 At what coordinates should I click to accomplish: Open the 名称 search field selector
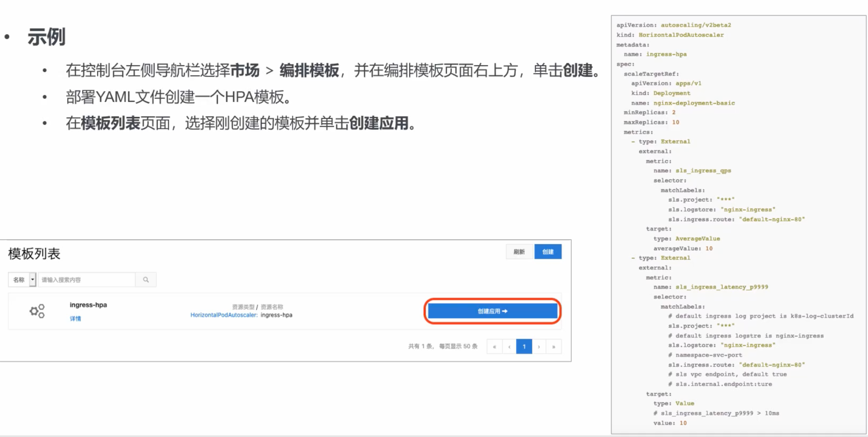19,280
